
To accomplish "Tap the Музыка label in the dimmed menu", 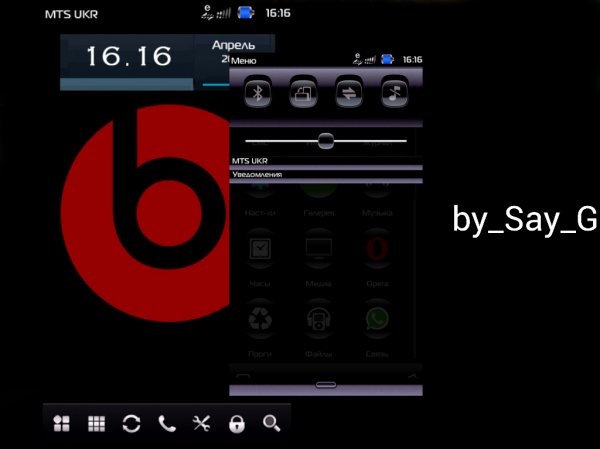I will click(377, 213).
